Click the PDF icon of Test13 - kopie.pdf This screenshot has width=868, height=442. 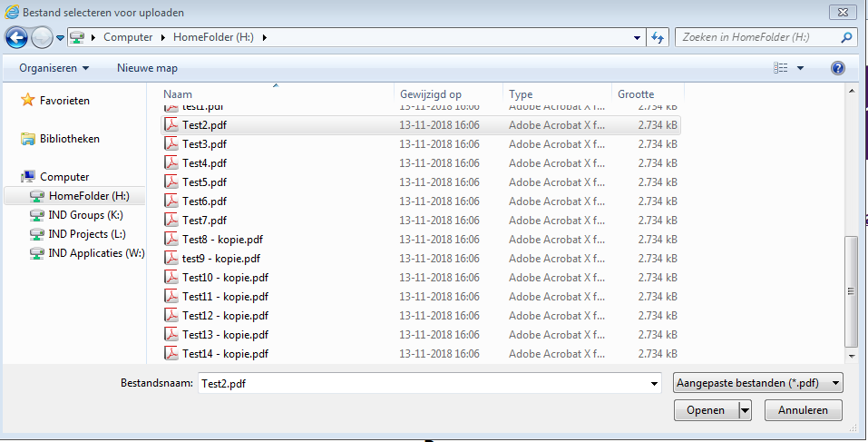click(x=171, y=335)
